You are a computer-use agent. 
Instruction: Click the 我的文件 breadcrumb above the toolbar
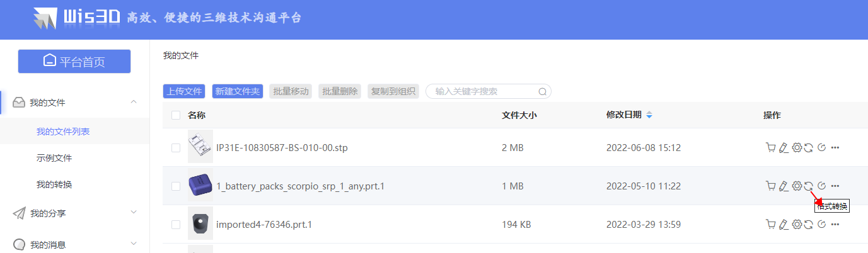click(181, 56)
